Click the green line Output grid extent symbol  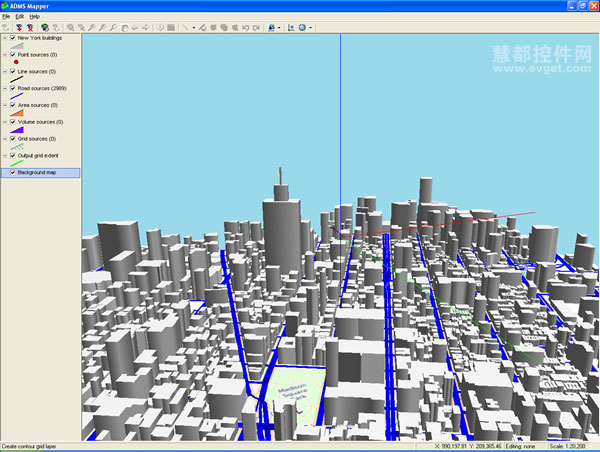click(x=17, y=163)
